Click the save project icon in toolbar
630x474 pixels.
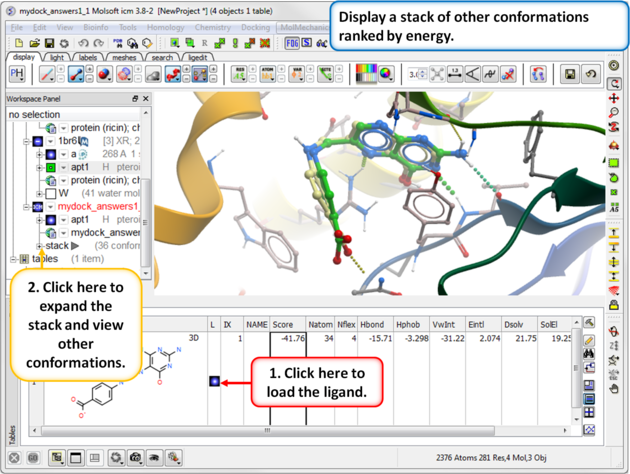pyautogui.click(x=50, y=44)
